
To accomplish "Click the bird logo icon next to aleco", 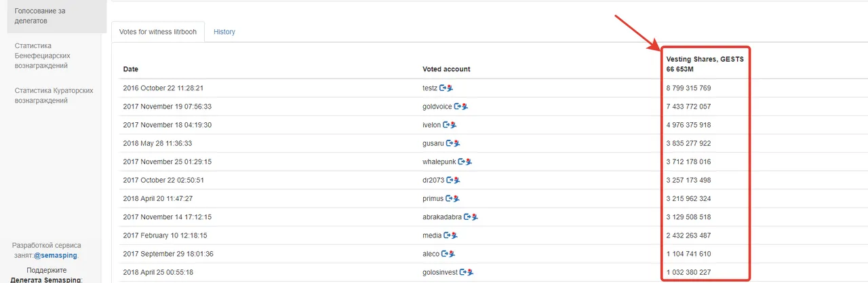I will point(452,254).
